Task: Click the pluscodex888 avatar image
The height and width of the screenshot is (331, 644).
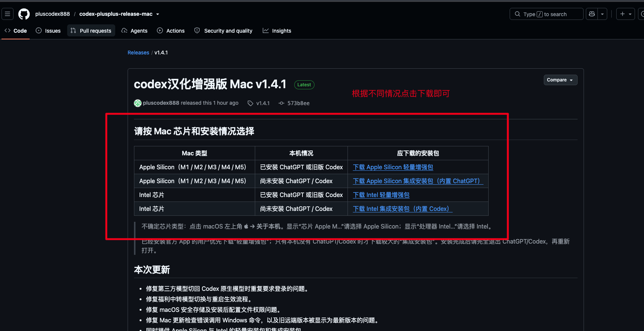Action: (x=138, y=103)
